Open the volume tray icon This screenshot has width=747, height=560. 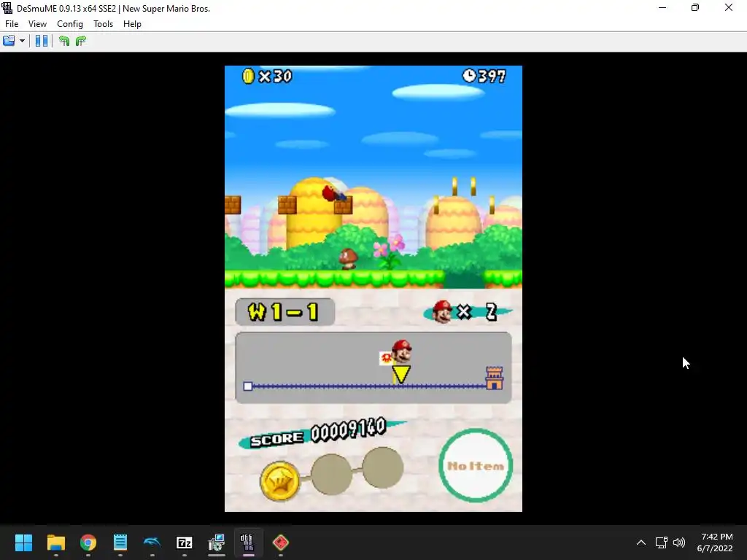coord(679,542)
